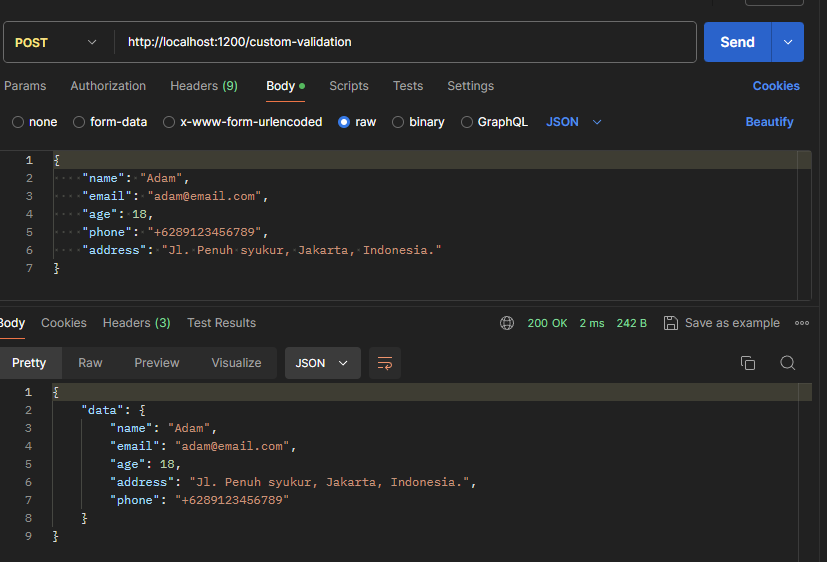Select the form-data radio option
Screen dimensions: 827x562
coord(79,122)
